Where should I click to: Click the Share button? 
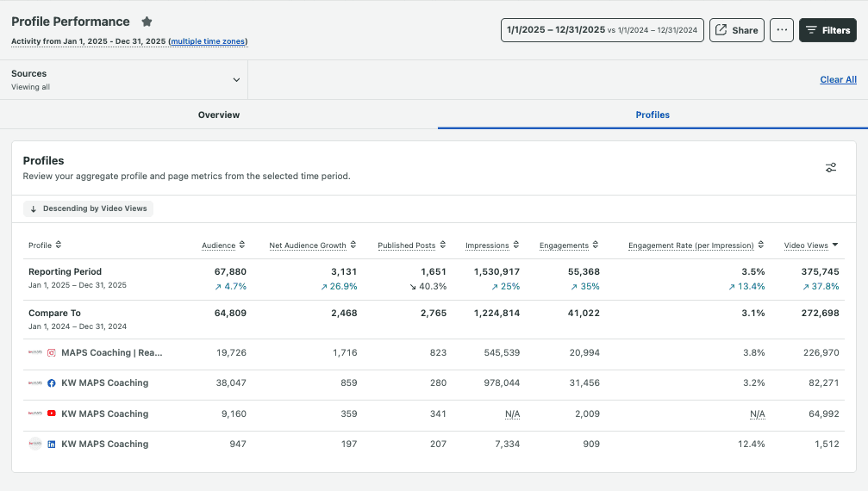coord(736,30)
